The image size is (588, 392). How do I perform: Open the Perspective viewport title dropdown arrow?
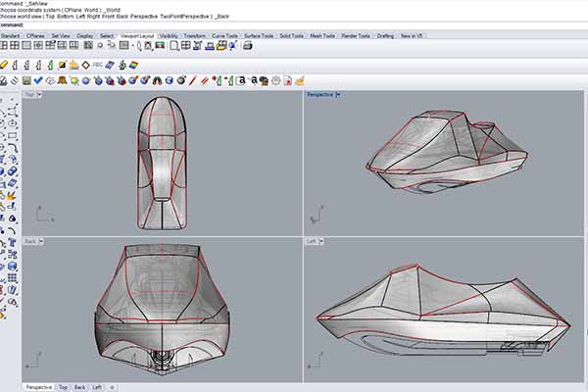coord(338,95)
